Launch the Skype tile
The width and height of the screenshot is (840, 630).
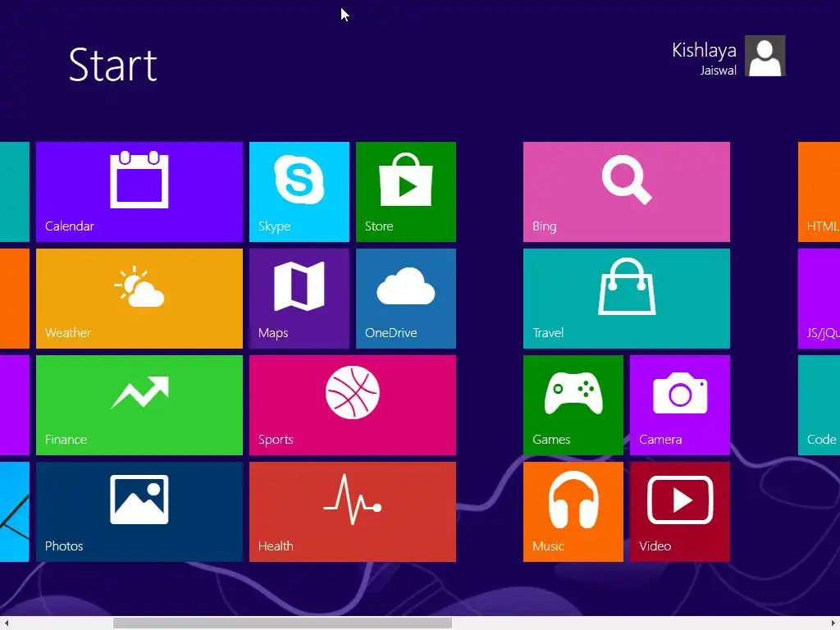tap(299, 192)
